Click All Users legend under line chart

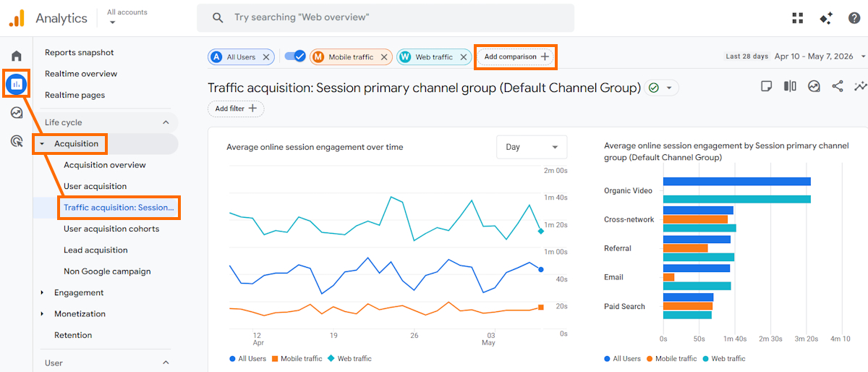247,359
